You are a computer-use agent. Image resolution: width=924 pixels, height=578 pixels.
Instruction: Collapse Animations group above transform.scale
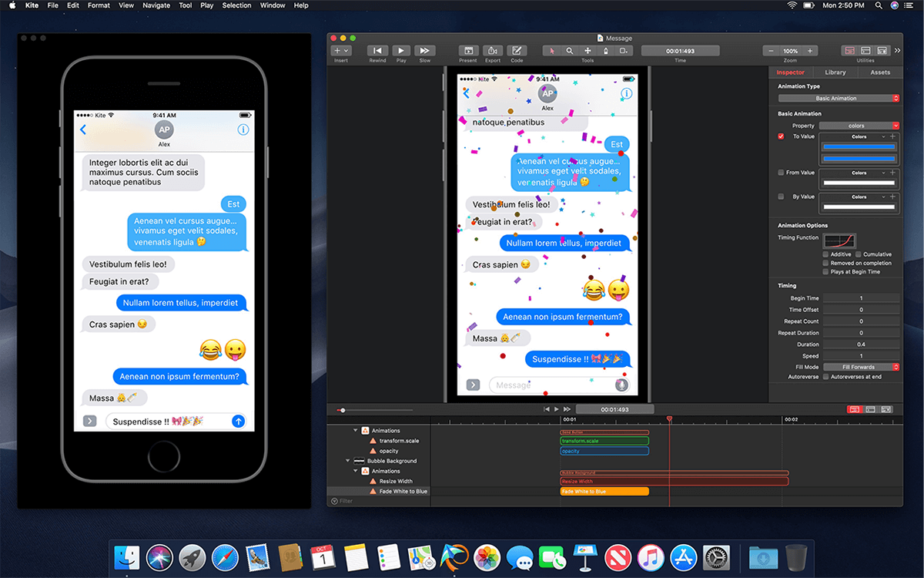[356, 431]
